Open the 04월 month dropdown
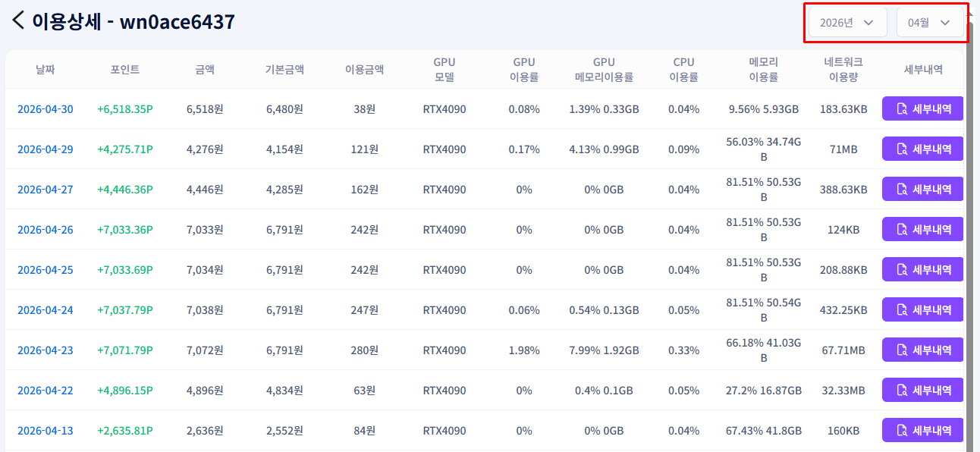The image size is (980, 452). (930, 23)
